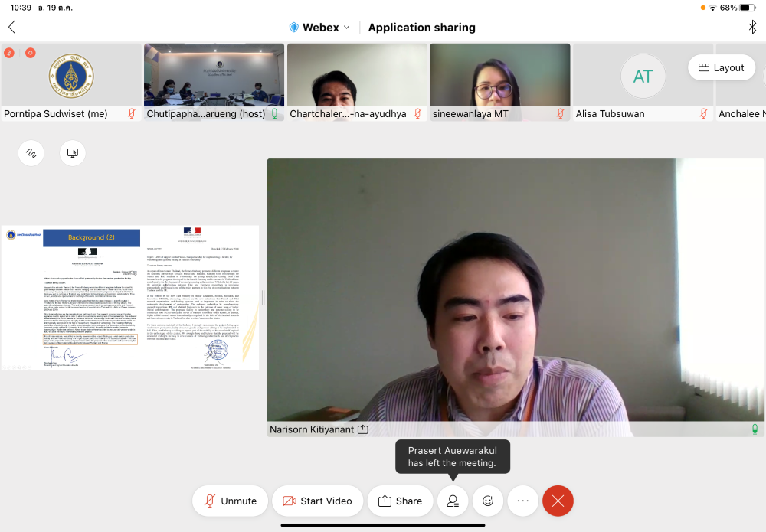The height and width of the screenshot is (532, 766).
Task: Open the Share content button
Action: 399,501
